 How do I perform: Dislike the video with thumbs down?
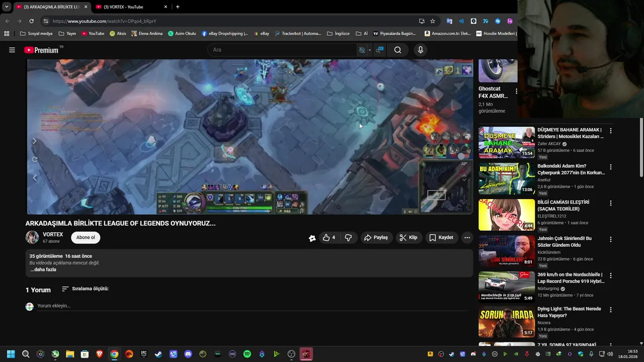point(348,238)
